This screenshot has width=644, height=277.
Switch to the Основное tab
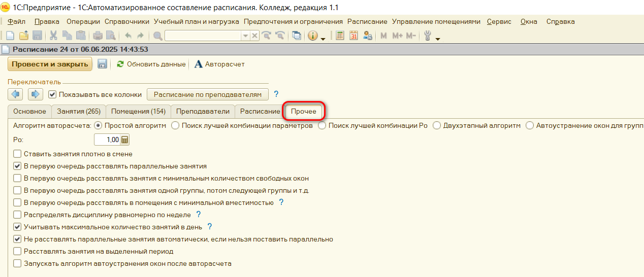coord(29,111)
